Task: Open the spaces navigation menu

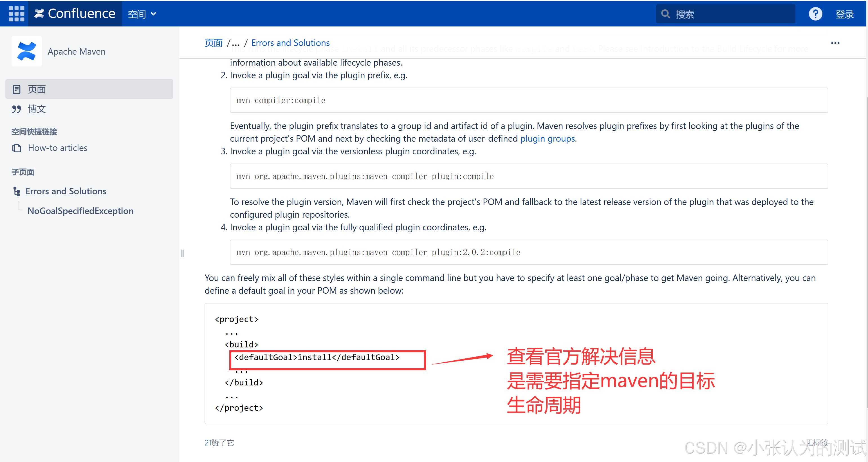Action: [x=141, y=14]
